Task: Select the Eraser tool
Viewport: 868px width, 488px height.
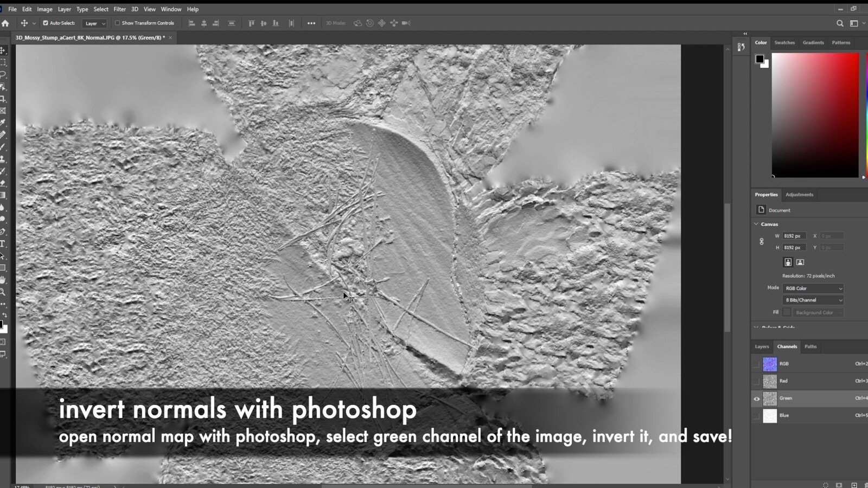Action: pyautogui.click(x=3, y=183)
